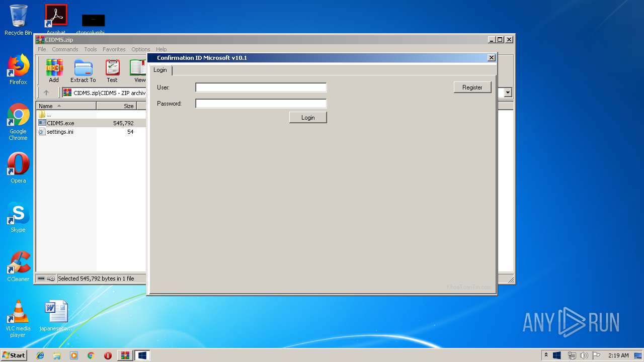Click the Start button
644x362 pixels.
point(14,355)
